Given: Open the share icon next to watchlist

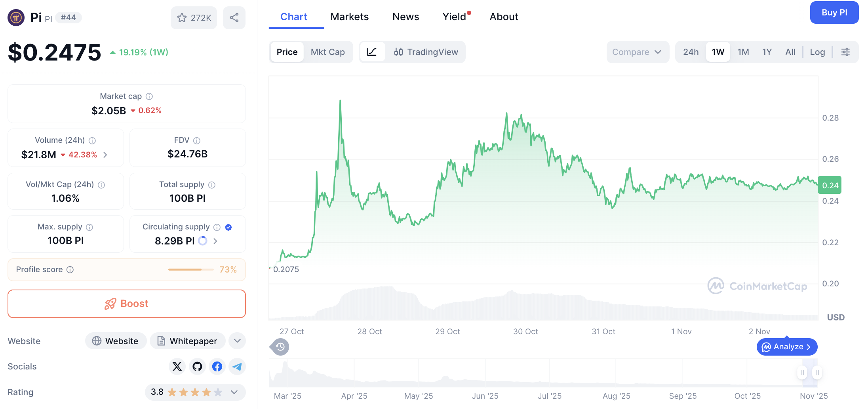Looking at the screenshot, I should (234, 17).
